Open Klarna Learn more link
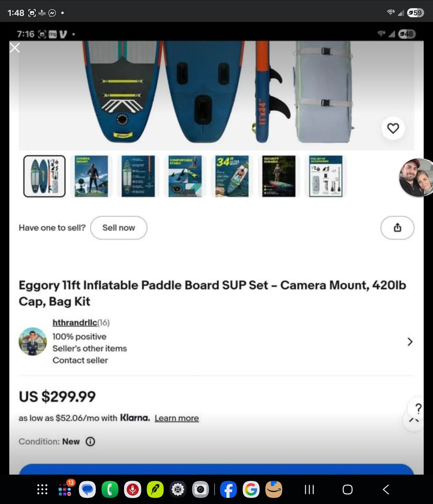 tap(176, 418)
